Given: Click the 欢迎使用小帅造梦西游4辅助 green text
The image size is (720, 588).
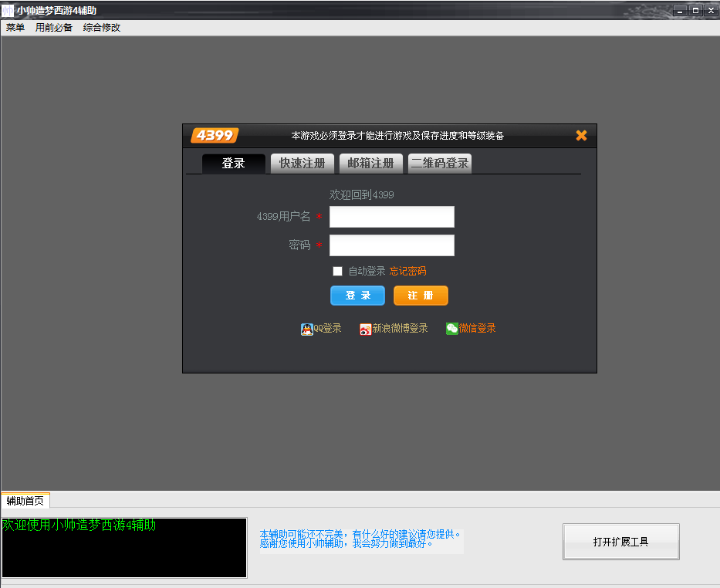Looking at the screenshot, I should click(x=79, y=525).
